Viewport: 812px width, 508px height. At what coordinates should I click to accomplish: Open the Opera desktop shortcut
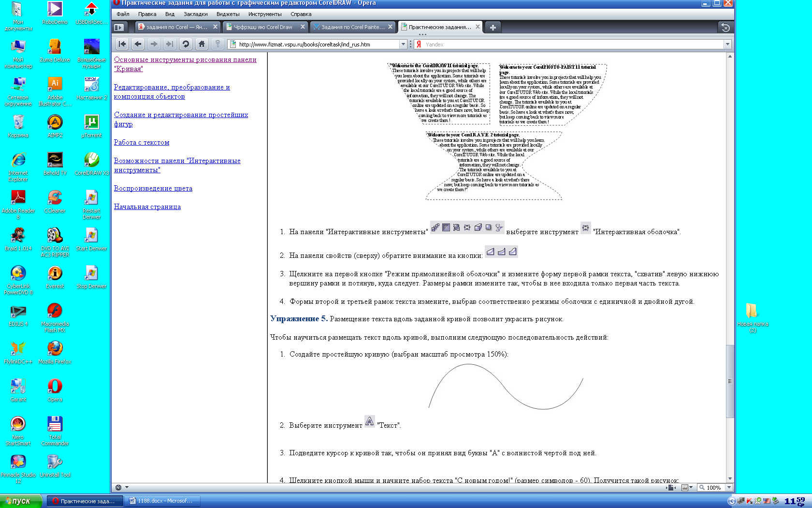point(55,390)
